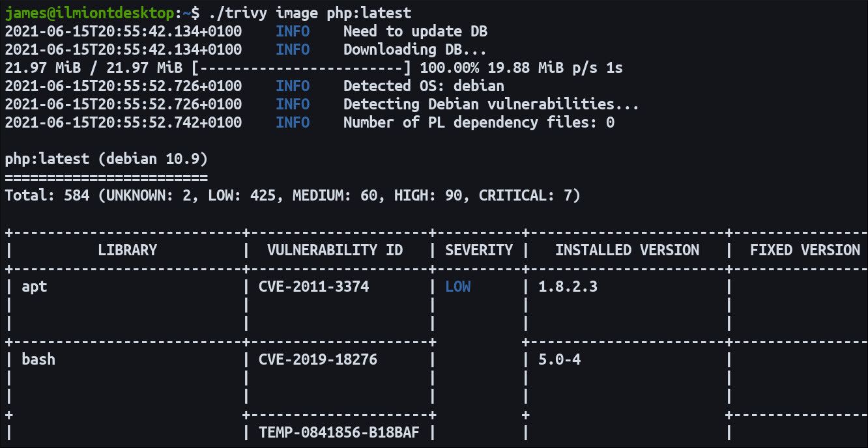Click the 'Downloading DB...' log message
This screenshot has height=448, width=868.
click(x=415, y=49)
